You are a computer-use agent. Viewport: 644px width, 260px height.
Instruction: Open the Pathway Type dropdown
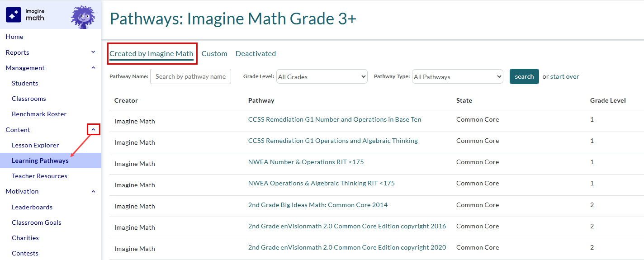(x=457, y=77)
